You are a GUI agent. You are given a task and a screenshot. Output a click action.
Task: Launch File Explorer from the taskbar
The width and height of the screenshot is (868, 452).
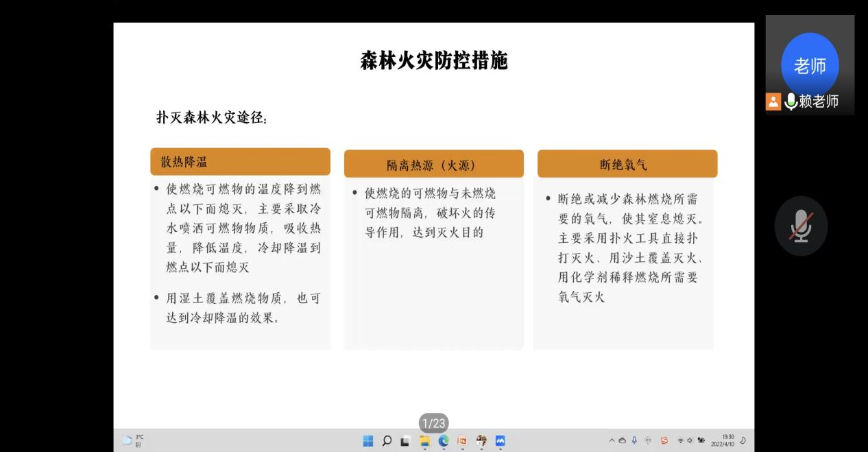[424, 441]
